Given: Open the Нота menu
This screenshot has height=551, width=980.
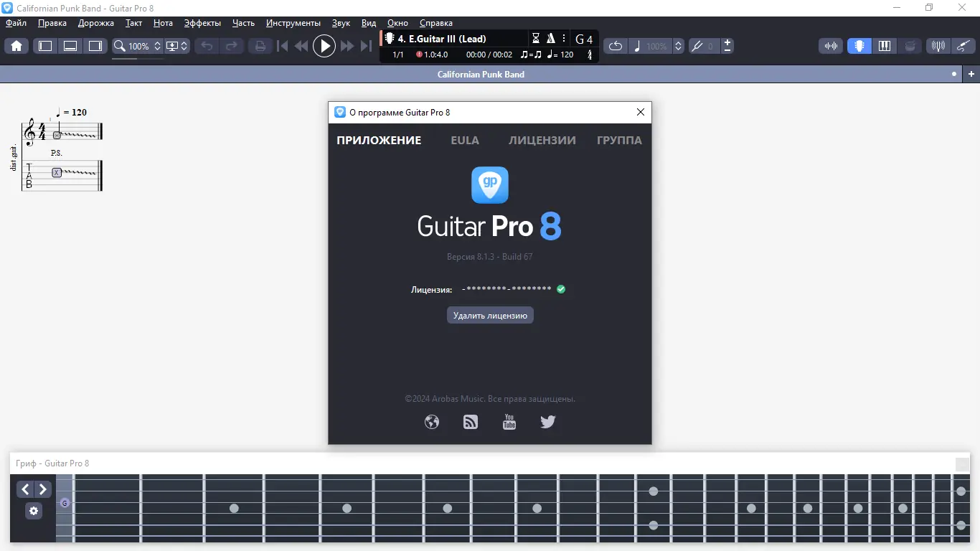Looking at the screenshot, I should [163, 23].
